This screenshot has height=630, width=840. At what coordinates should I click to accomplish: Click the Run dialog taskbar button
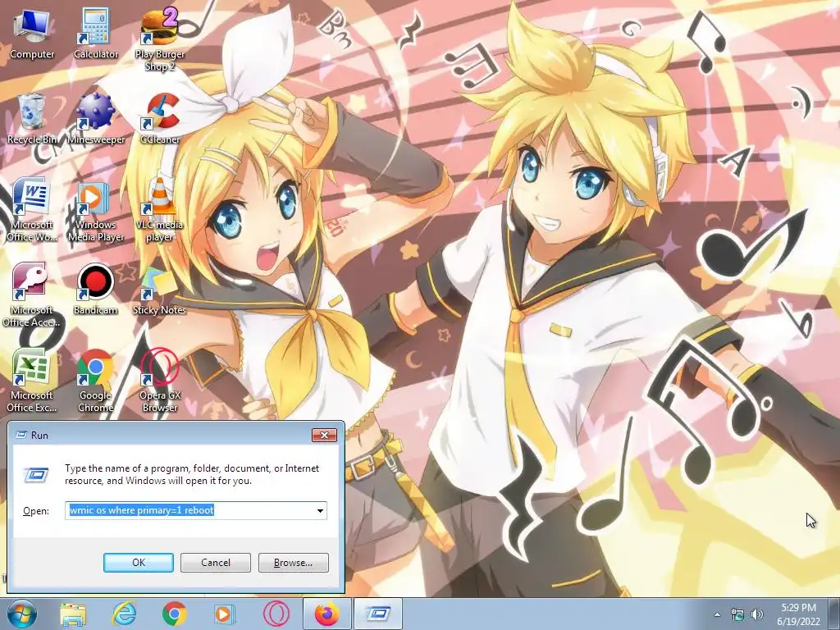click(x=377, y=614)
